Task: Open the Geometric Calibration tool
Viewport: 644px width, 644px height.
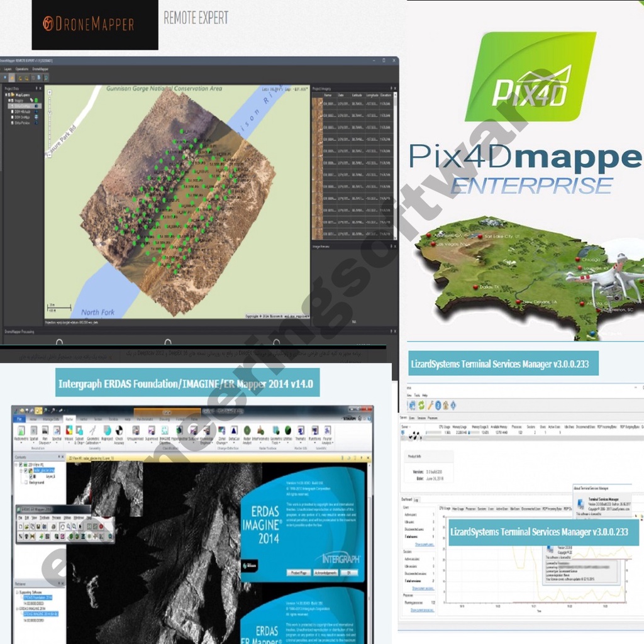Action: coord(93,435)
